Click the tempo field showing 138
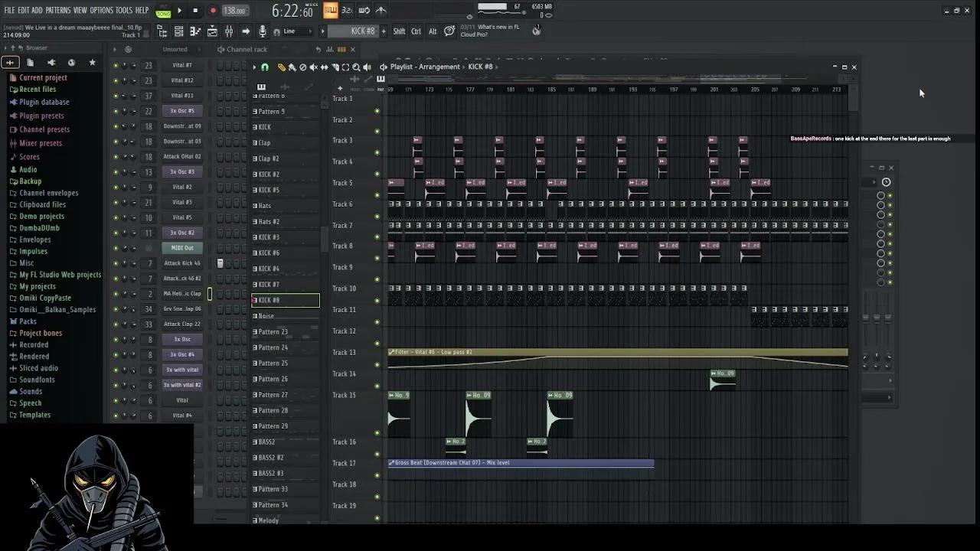 [x=234, y=11]
